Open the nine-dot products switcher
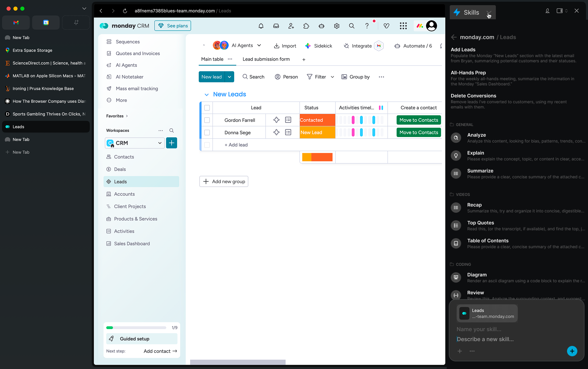588x369 pixels. (x=403, y=26)
